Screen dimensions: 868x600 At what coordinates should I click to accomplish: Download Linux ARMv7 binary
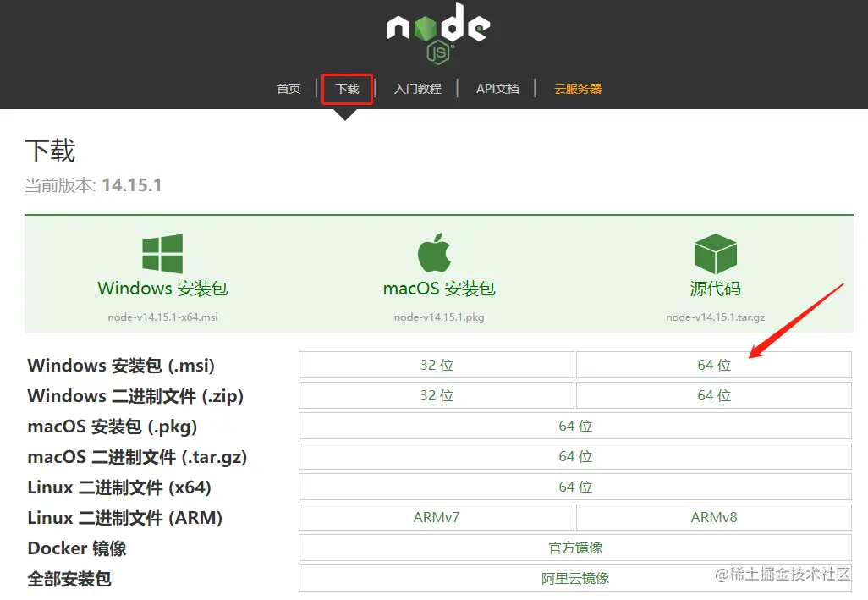coord(437,517)
